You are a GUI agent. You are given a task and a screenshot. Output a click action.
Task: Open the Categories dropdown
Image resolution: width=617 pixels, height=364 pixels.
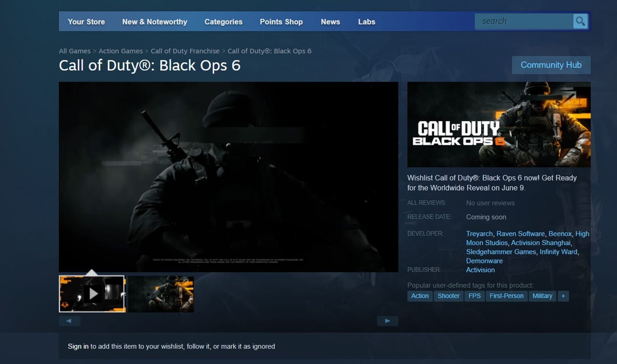pos(224,22)
